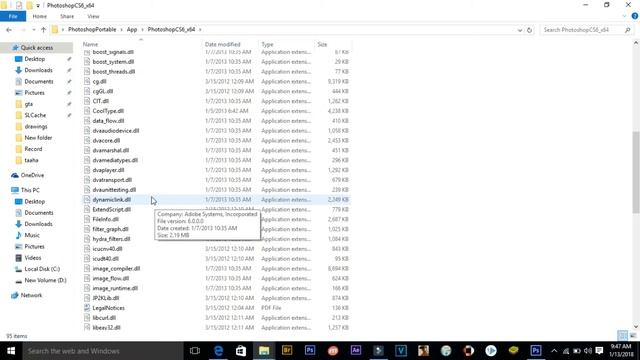This screenshot has width=640, height=360.
Task: Refresh the folder view
Action: (x=529, y=30)
